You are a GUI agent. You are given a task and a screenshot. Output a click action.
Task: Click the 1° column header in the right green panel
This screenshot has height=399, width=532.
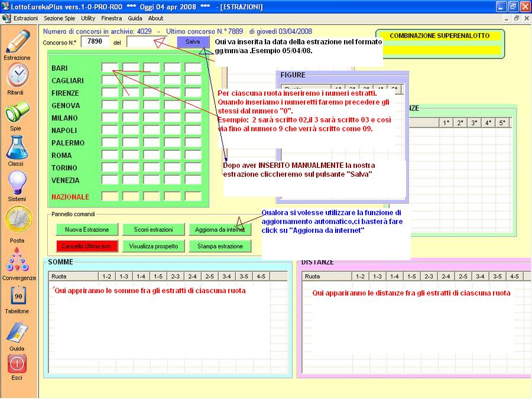[x=446, y=123]
